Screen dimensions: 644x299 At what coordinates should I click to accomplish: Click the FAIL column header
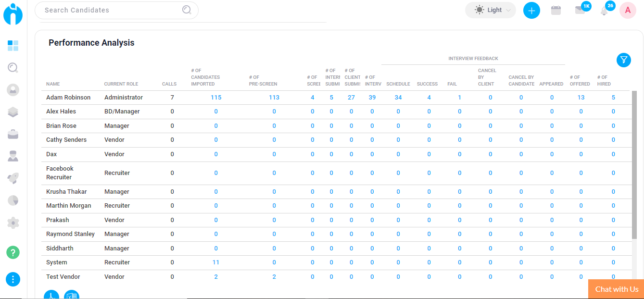coord(452,84)
